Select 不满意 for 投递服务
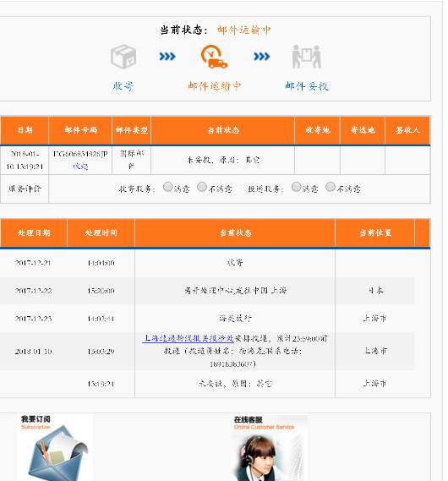This screenshot has height=481, width=448. click(331, 187)
